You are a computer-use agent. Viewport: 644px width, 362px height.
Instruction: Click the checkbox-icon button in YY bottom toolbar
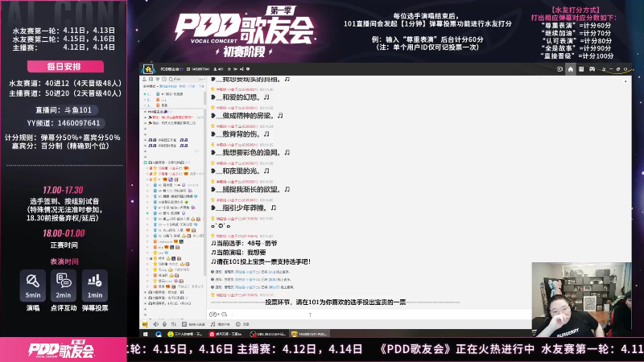click(193, 324)
